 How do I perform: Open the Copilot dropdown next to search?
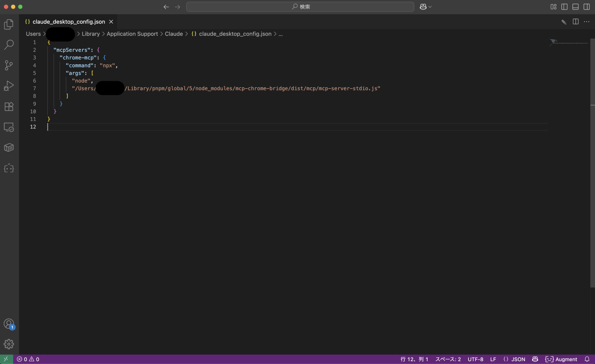(x=426, y=7)
